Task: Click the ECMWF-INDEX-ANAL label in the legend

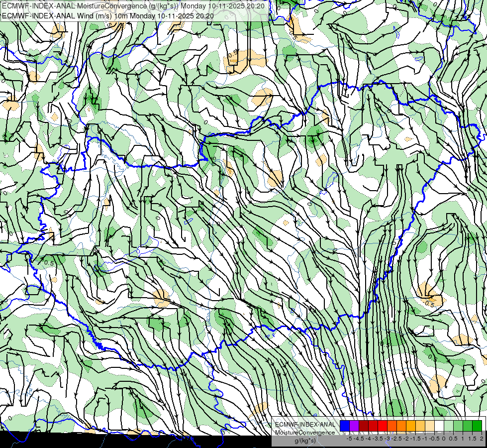Action: [305, 425]
